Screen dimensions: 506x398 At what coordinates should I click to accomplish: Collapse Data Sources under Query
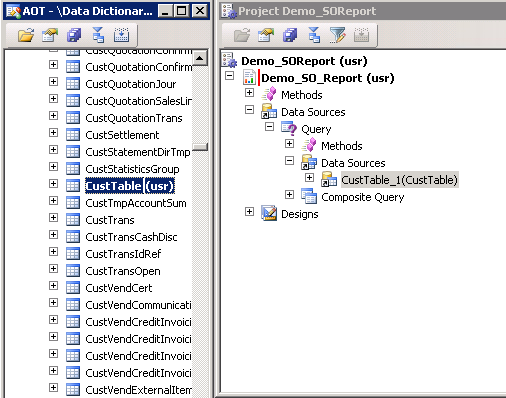[289, 160]
